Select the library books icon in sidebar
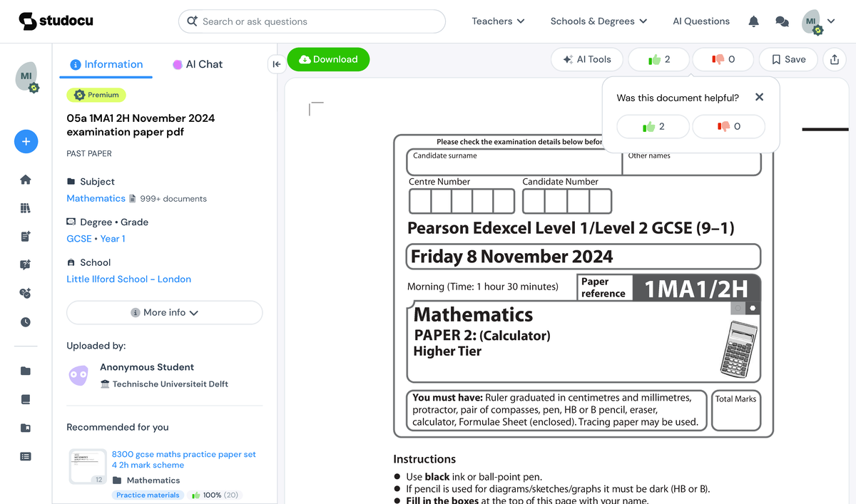 coord(26,207)
